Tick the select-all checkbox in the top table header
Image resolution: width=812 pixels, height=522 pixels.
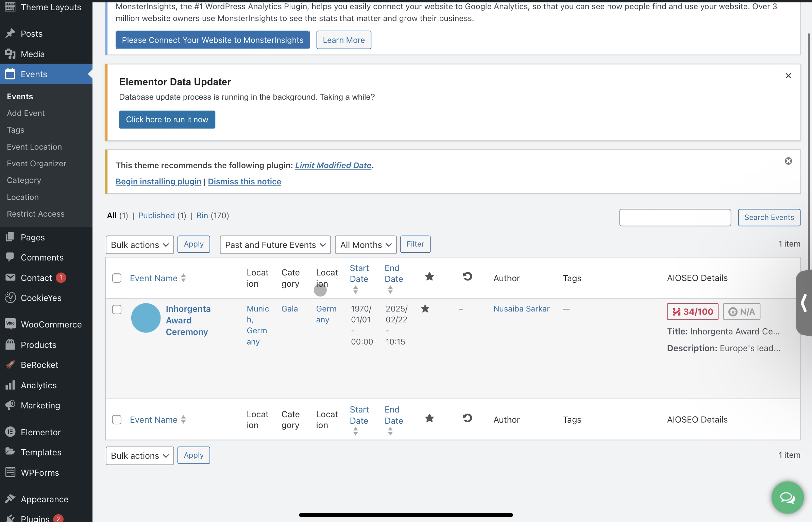point(117,278)
